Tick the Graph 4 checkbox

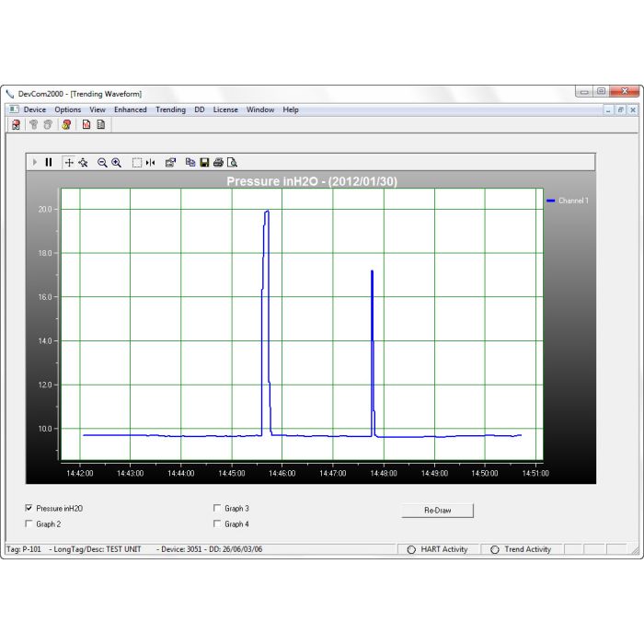217,524
